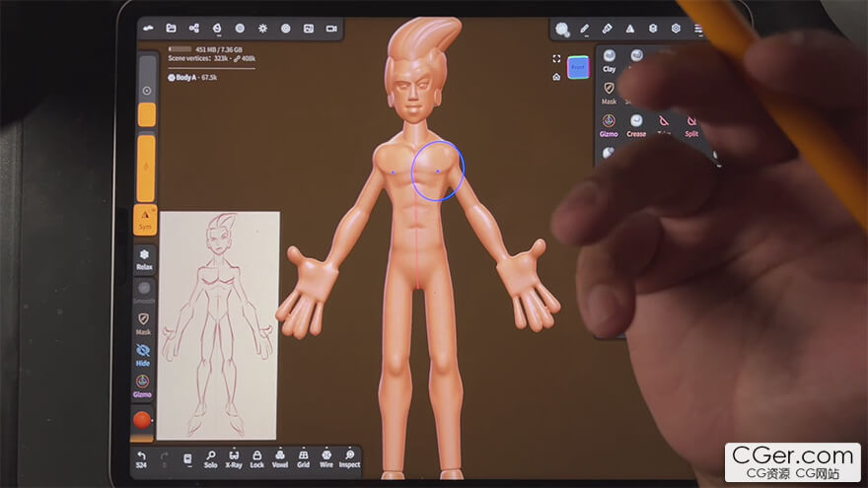
Task: Tap the Inspect button
Action: (x=349, y=459)
